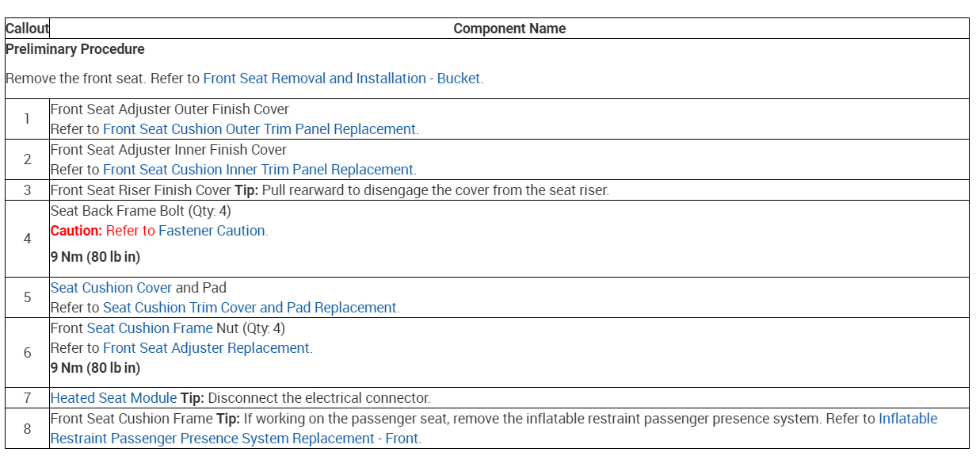Click callout number 3 cell
This screenshot has width=980, height=456.
tap(27, 190)
